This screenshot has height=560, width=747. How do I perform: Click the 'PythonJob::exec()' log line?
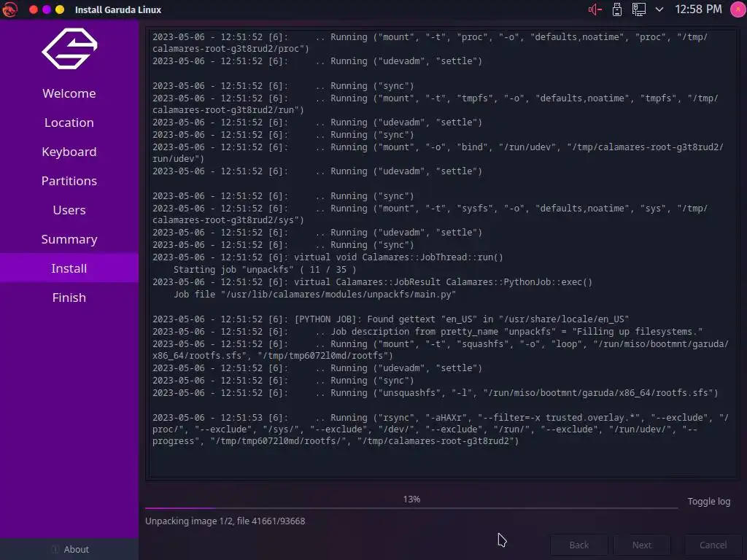click(x=373, y=282)
